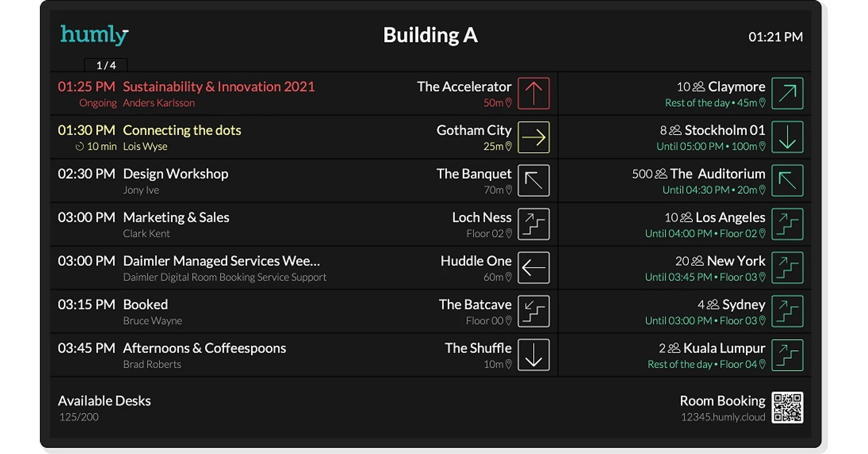The height and width of the screenshot is (454, 868).
Task: Click the diagonal arrow icon for The Banquet
Action: click(533, 181)
